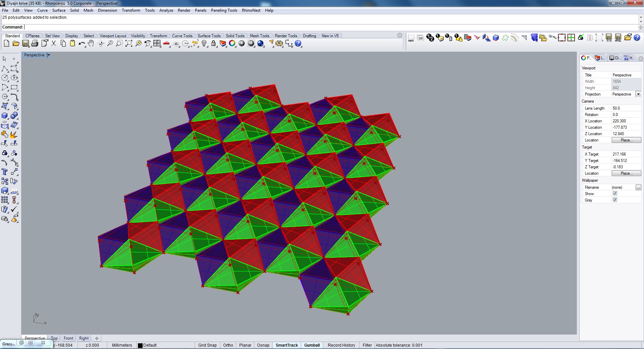Image resolution: width=644 pixels, height=349 pixels.
Task: Open a file with the folder icon
Action: [16, 44]
